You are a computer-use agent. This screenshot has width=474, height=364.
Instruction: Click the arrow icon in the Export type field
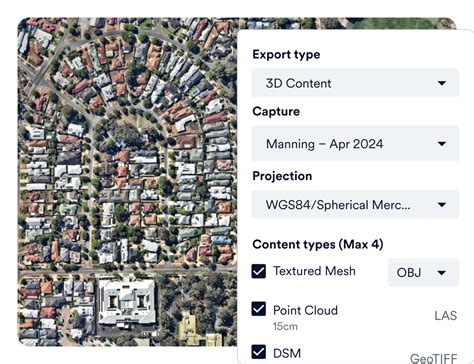click(x=442, y=83)
